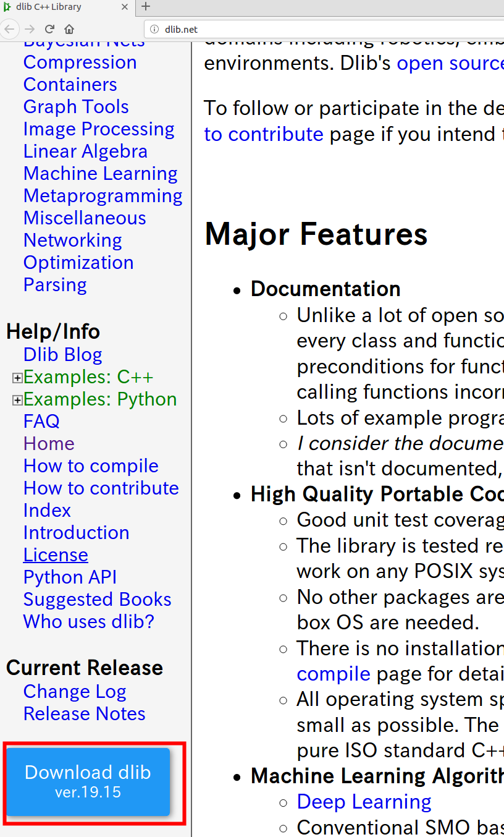Screen dimensions: 504x837
Task: Open the Deep Learning link in features
Action: pyautogui.click(x=364, y=802)
